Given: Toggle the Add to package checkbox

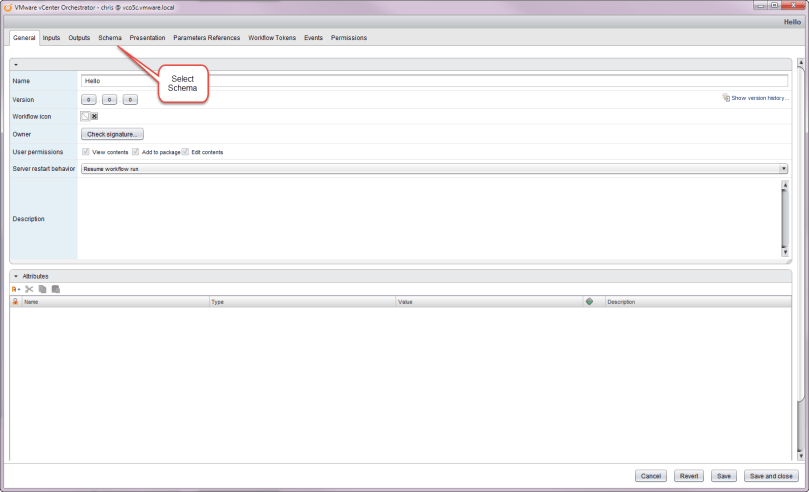Looking at the screenshot, I should pyautogui.click(x=135, y=152).
